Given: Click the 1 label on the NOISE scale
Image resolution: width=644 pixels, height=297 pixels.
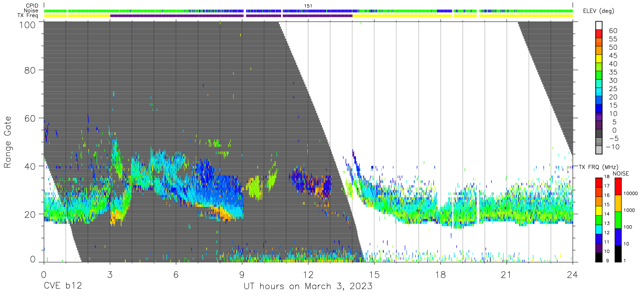Looking at the screenshot, I should click(x=625, y=260).
